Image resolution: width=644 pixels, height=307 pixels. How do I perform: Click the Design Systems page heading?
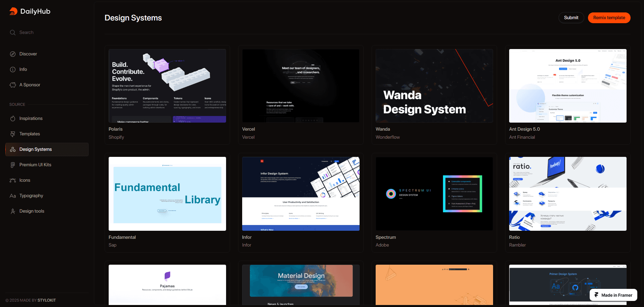point(133,18)
